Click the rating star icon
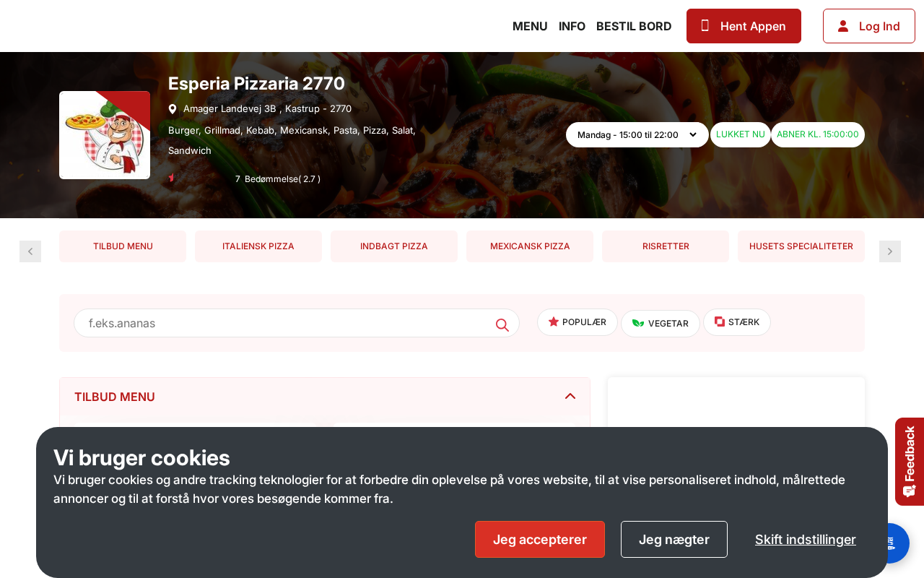Screen dimensions: 924x578 pyautogui.click(x=171, y=178)
